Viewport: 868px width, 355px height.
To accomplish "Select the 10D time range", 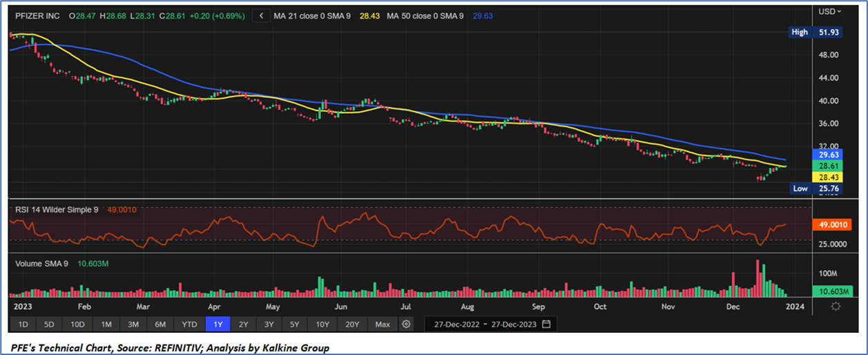I will (78, 324).
